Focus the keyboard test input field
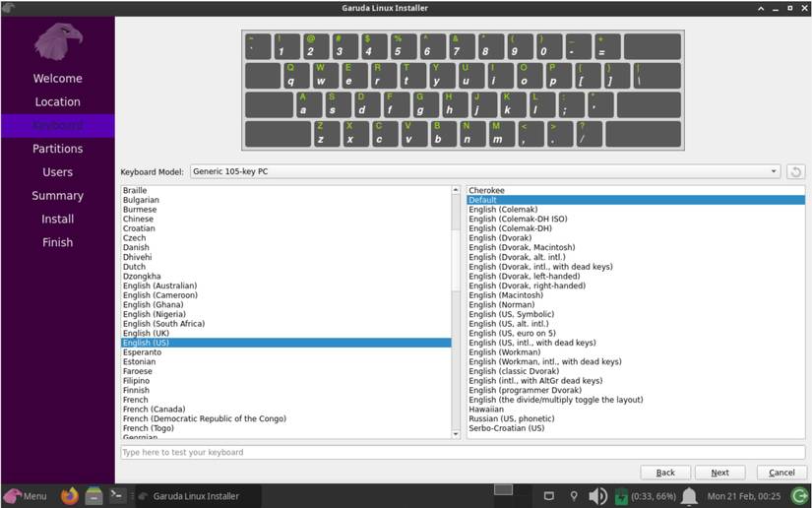This screenshot has width=812, height=508. coord(463,452)
